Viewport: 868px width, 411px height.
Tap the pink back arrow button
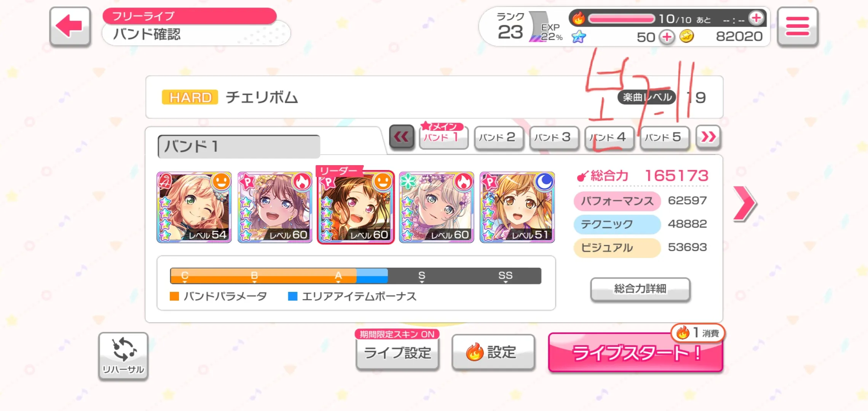[70, 26]
